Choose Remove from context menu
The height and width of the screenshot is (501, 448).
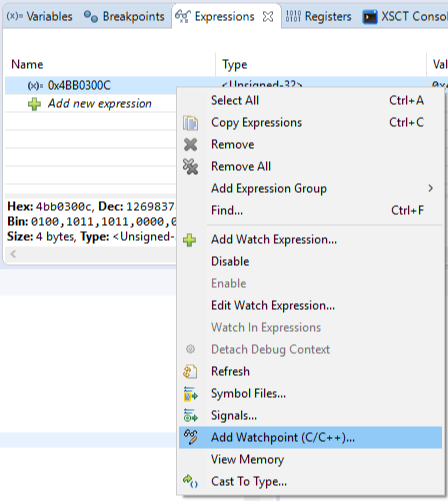(310, 144)
